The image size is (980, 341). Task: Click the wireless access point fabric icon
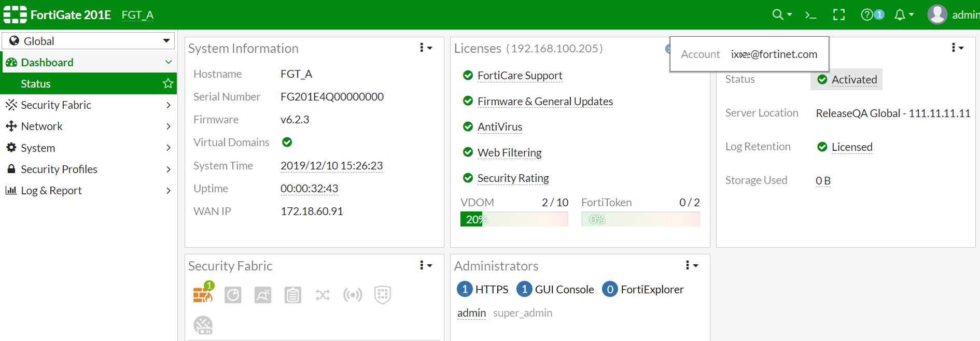click(x=353, y=295)
